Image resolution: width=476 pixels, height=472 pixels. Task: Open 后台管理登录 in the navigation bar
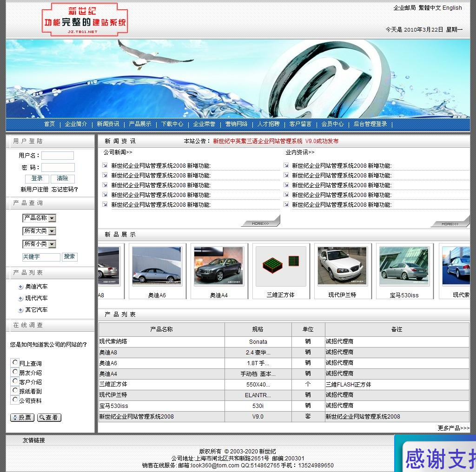coord(370,124)
